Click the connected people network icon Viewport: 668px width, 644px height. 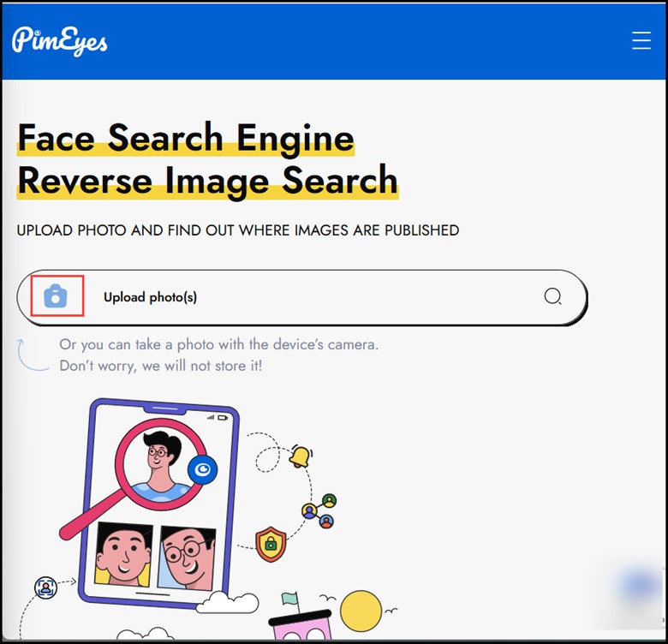[x=319, y=510]
